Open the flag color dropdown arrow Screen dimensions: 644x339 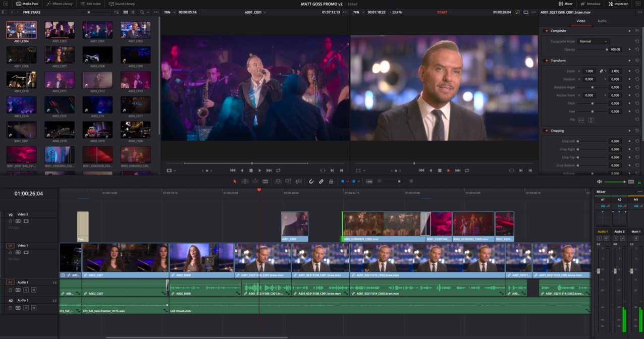(347, 181)
